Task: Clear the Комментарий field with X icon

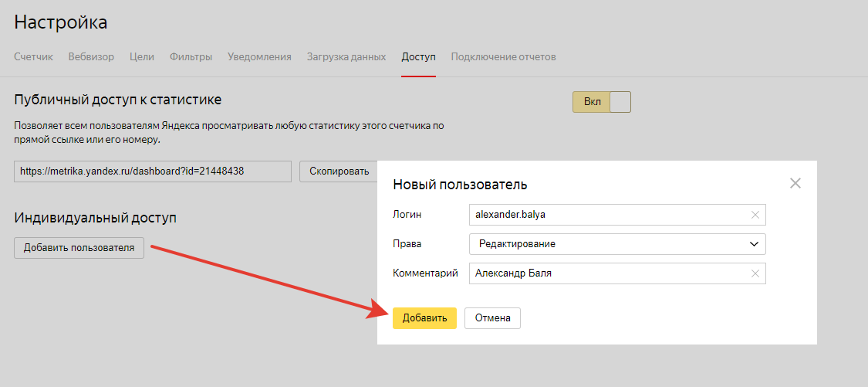Action: pos(755,273)
